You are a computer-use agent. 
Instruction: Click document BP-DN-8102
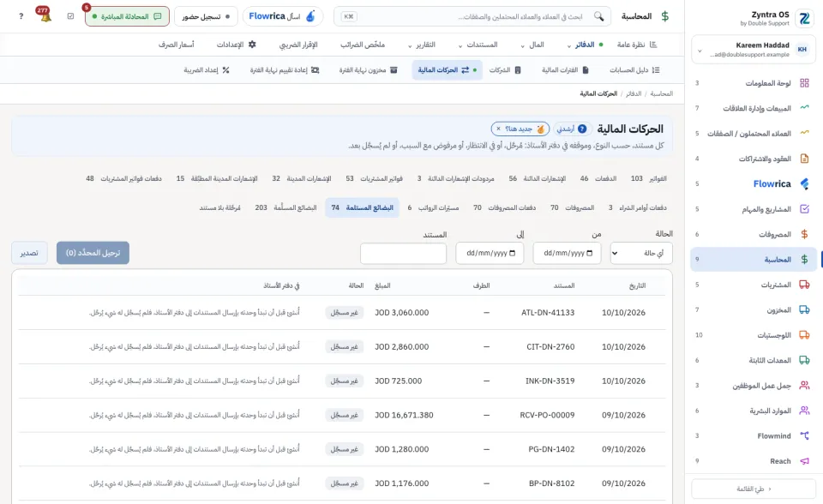coord(551,483)
